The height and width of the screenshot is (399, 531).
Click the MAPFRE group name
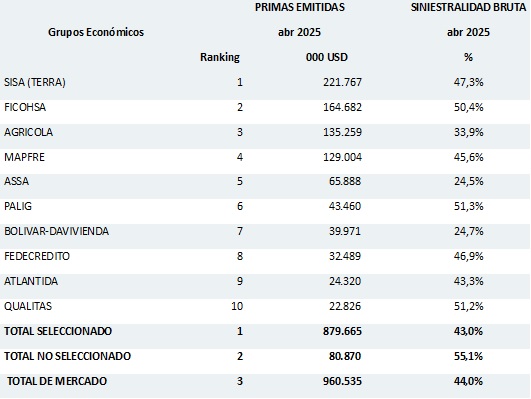[24, 157]
